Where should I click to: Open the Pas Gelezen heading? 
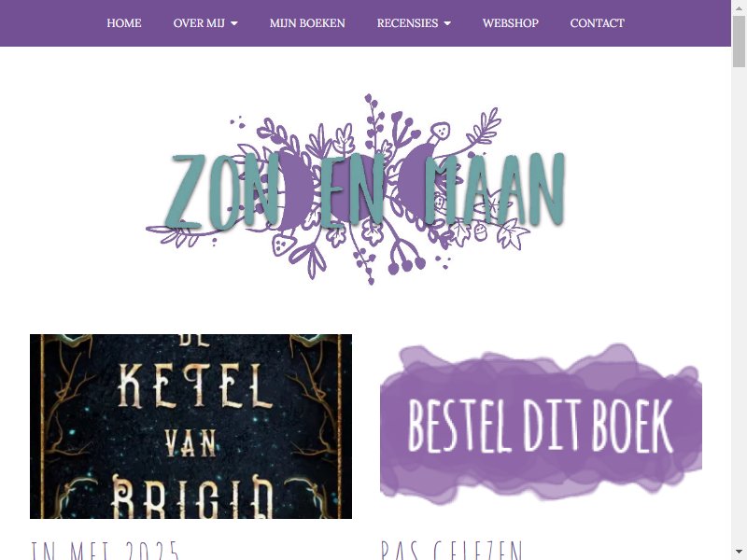pos(452,551)
